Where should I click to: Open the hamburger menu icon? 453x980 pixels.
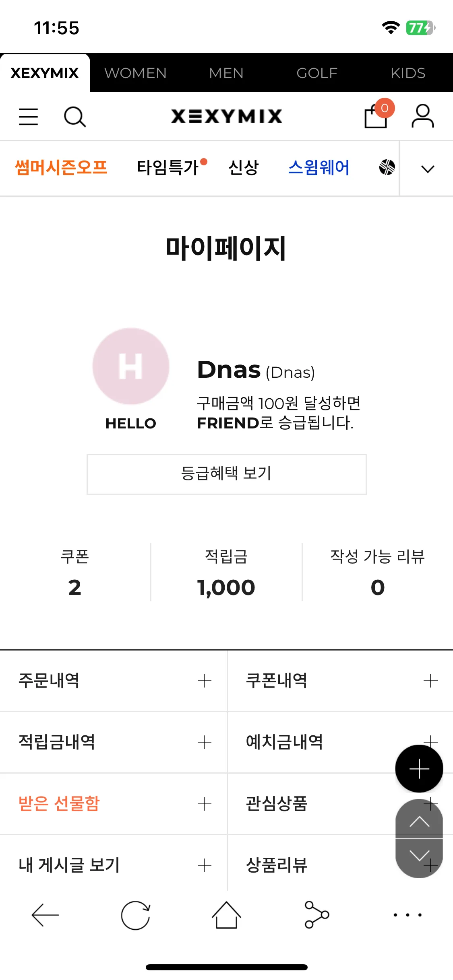click(29, 117)
